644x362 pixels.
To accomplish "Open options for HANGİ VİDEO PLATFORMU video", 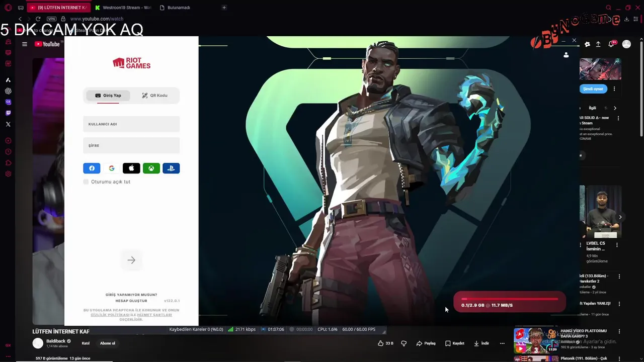I will [x=619, y=331].
